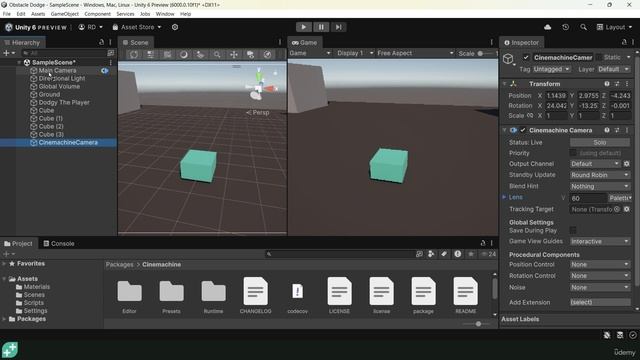
Task: Click the Project search by type icon
Action: click(x=431, y=254)
